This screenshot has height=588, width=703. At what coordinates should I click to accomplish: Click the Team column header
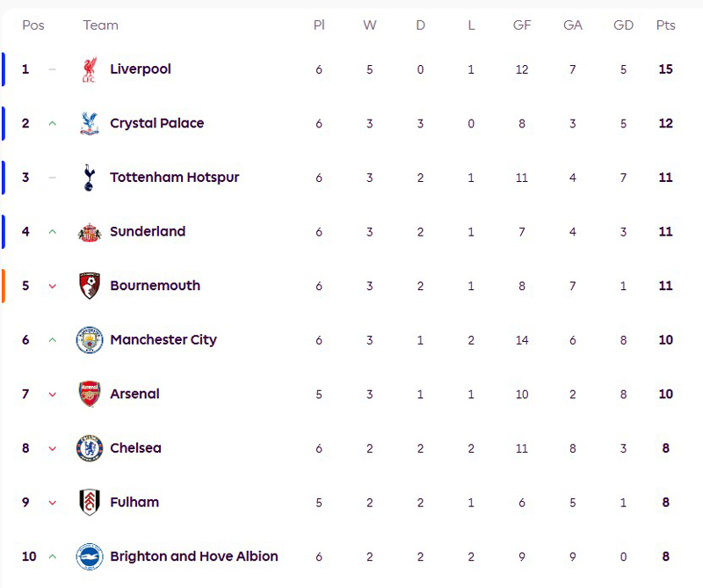[100, 25]
